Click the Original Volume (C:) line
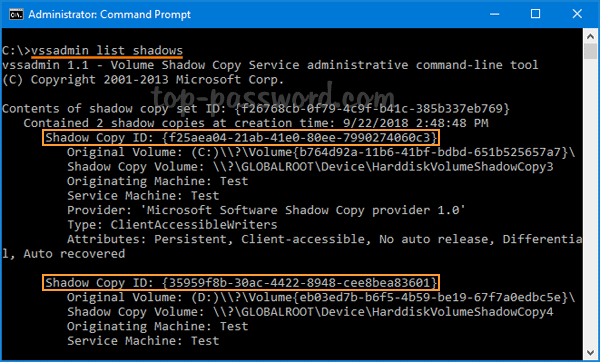600x362 pixels. 321,152
